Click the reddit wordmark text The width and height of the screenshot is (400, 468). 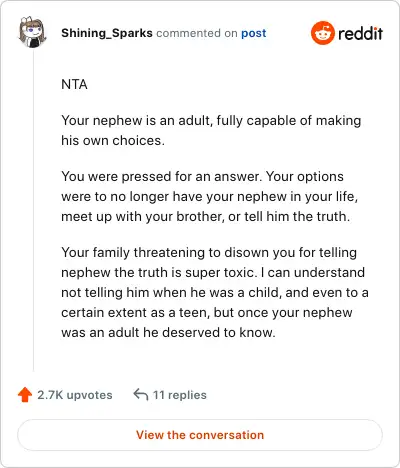[360, 33]
